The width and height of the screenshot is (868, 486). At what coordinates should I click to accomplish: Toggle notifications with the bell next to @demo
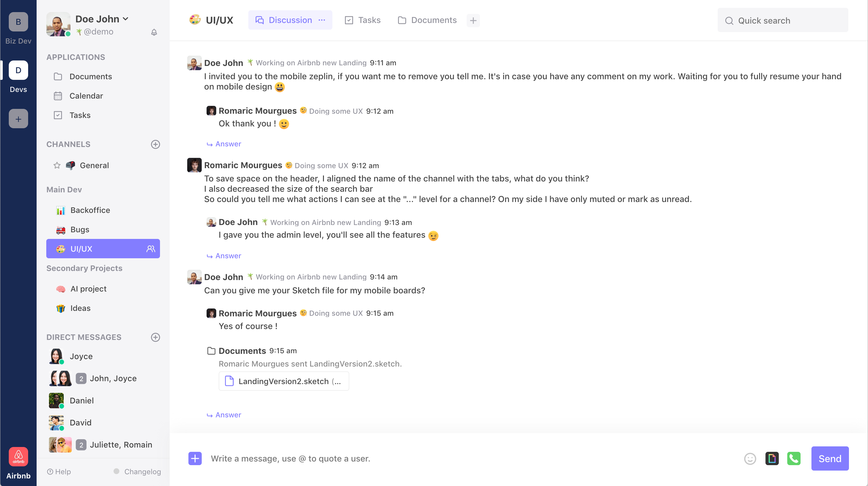tap(154, 32)
